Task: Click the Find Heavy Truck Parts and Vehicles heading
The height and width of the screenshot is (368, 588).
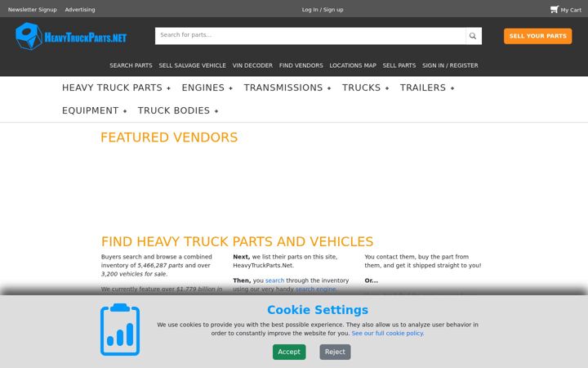Action: 238,241
